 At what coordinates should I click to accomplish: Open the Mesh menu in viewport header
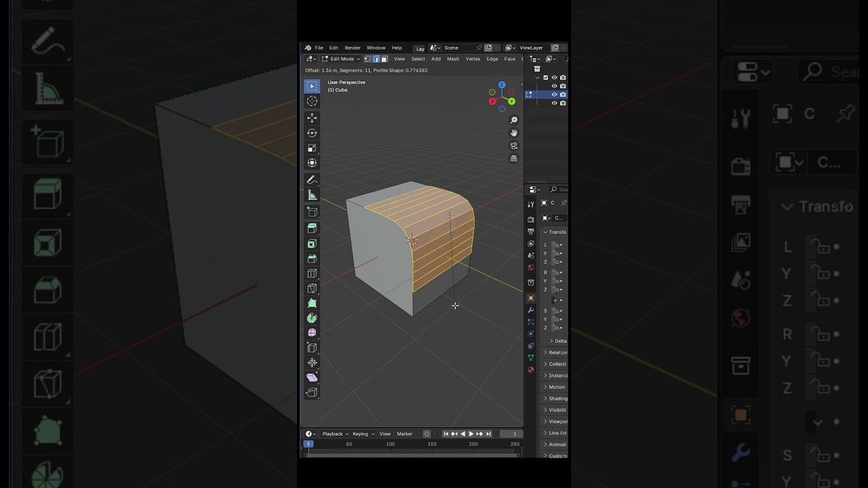(453, 59)
